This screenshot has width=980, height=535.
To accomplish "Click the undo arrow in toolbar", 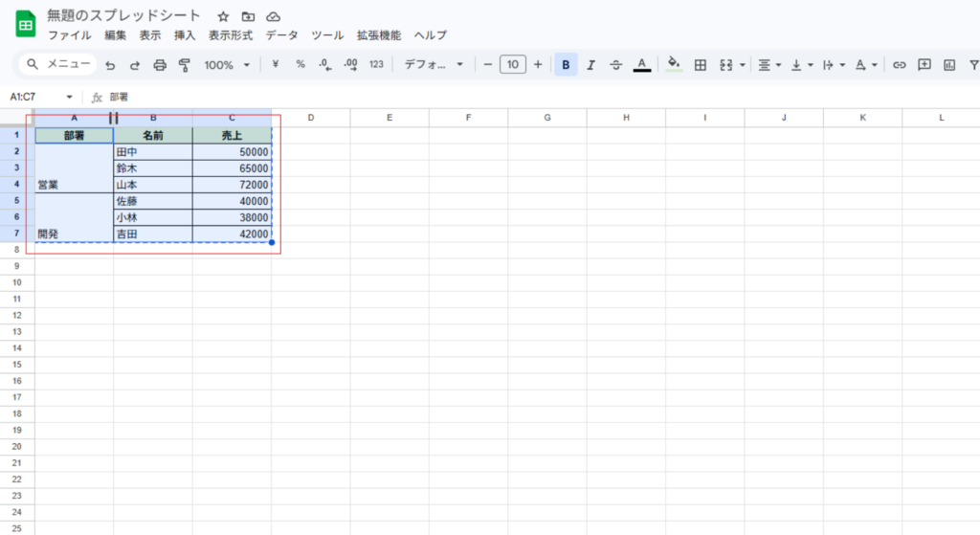I will pos(110,65).
